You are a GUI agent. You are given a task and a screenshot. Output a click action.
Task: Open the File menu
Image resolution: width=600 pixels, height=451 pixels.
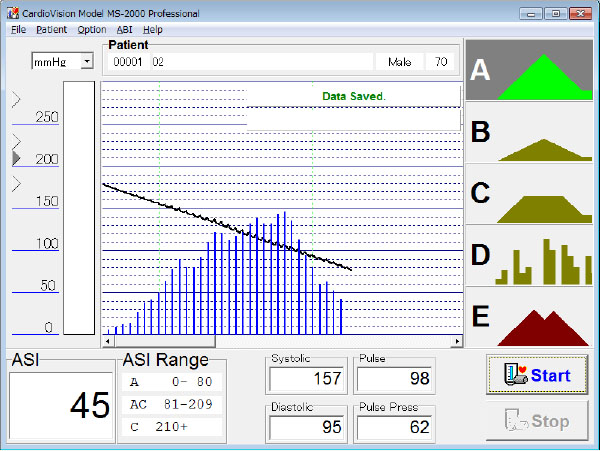pos(18,29)
